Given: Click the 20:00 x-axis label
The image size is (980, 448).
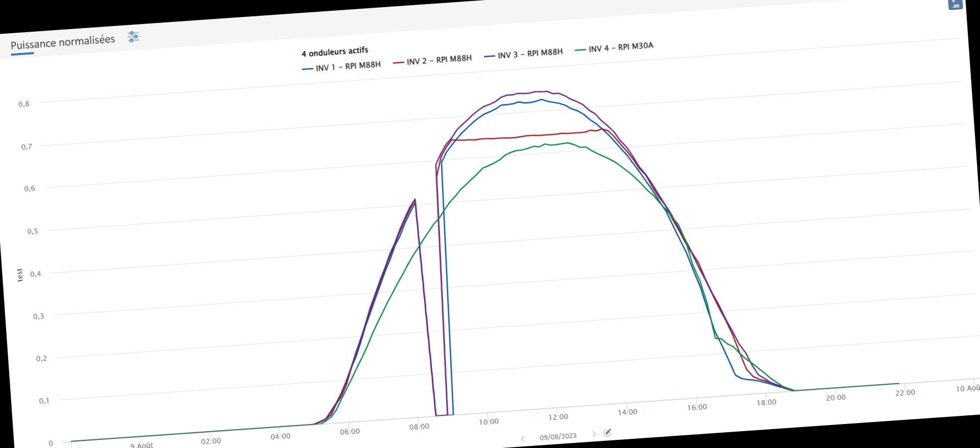Looking at the screenshot, I should tap(836, 397).
